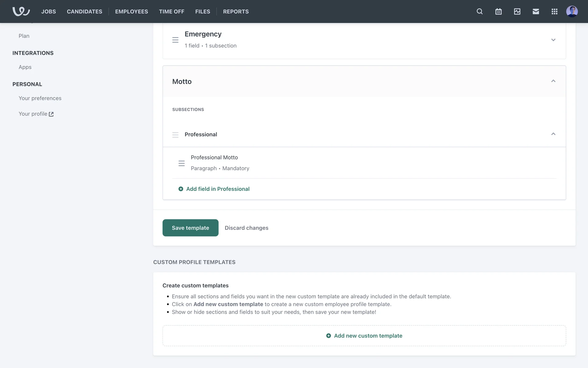Go to the Candidates menu
The height and width of the screenshot is (368, 588).
[x=85, y=11]
